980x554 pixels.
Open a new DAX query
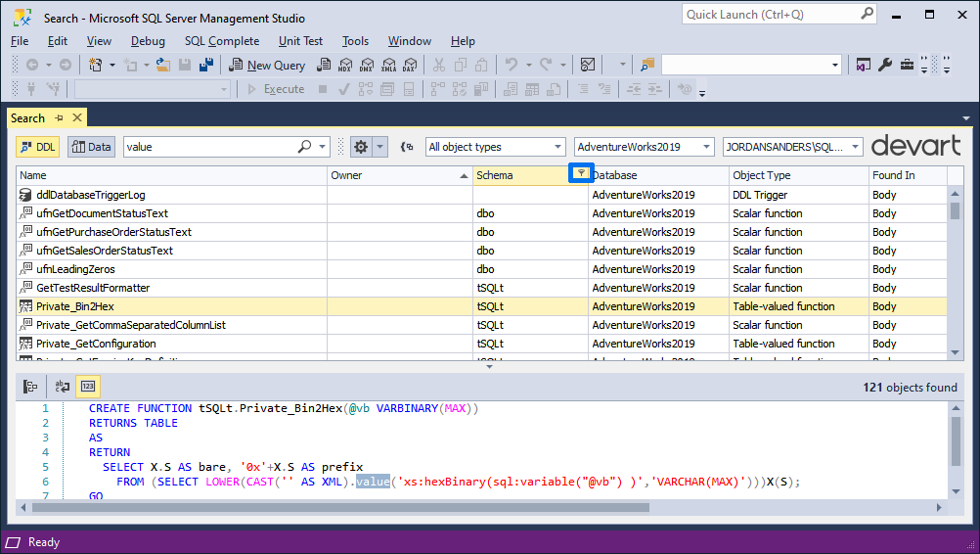coord(410,65)
